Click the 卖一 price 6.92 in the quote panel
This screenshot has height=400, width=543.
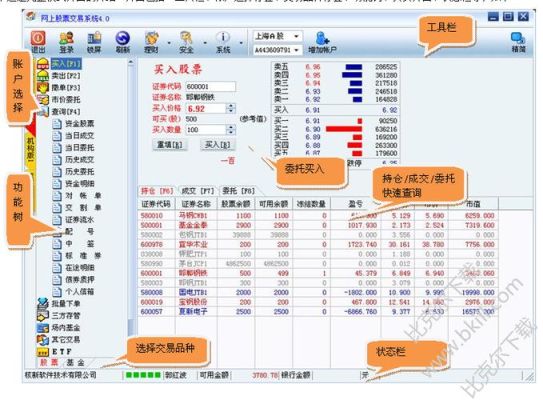point(313,99)
